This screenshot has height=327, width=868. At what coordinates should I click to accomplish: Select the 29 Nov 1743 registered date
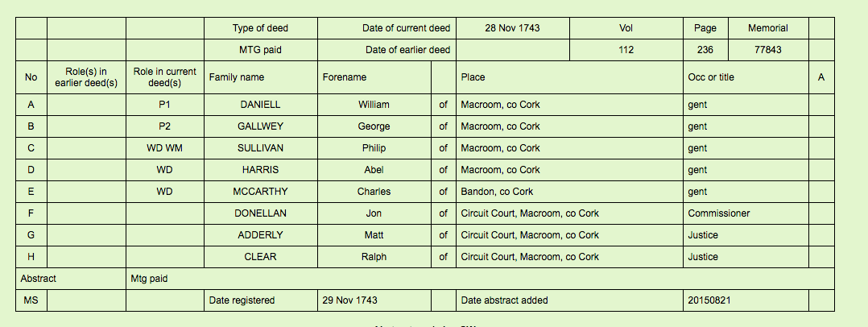pos(349,300)
